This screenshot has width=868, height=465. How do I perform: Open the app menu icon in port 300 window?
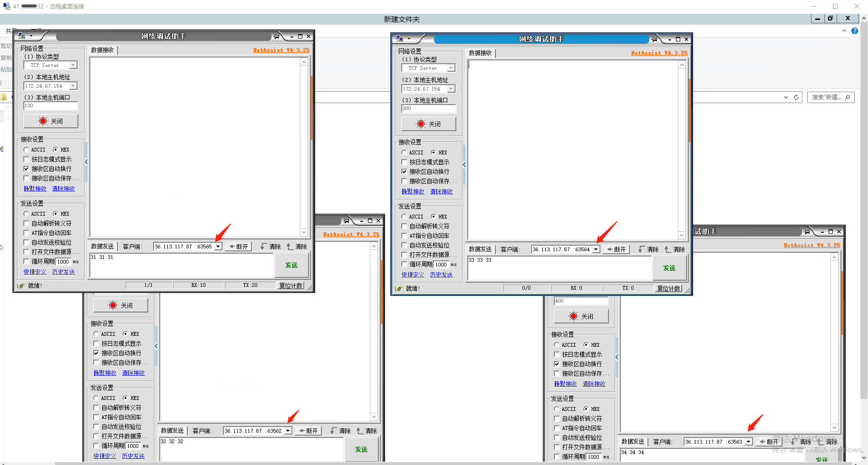[x=400, y=39]
